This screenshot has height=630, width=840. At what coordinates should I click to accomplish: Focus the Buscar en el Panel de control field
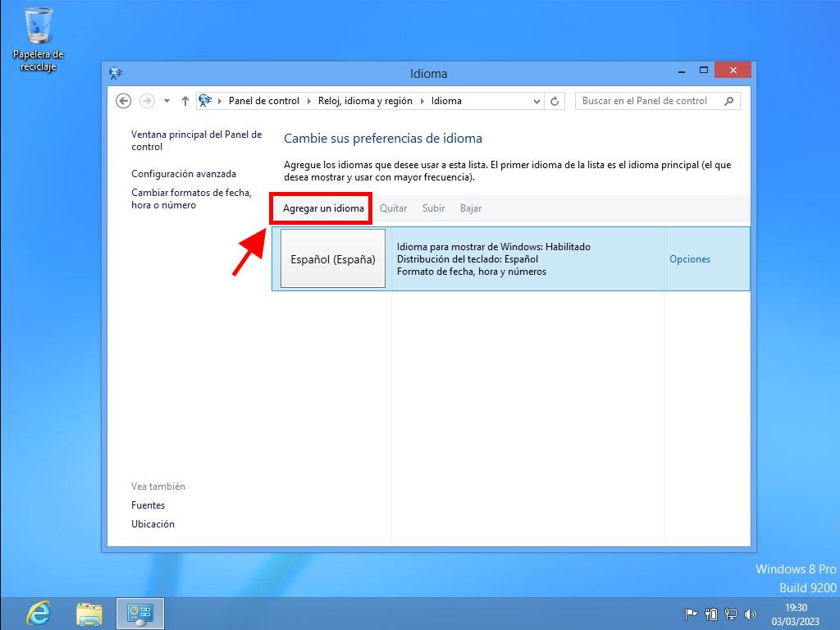(x=657, y=101)
